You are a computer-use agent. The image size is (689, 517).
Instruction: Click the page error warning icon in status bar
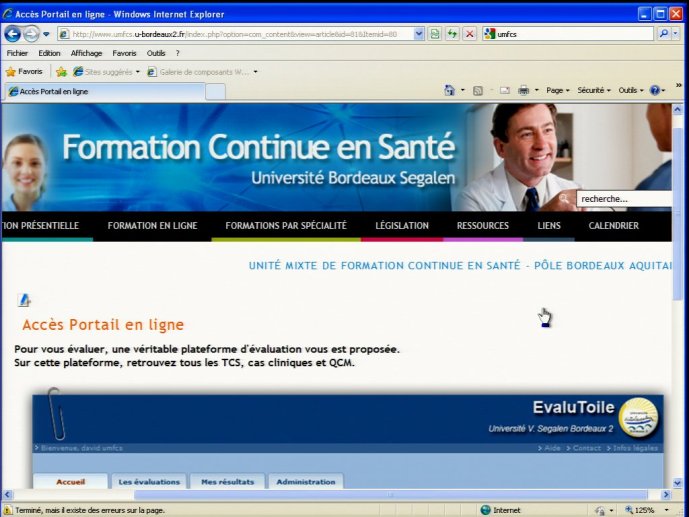7,510
